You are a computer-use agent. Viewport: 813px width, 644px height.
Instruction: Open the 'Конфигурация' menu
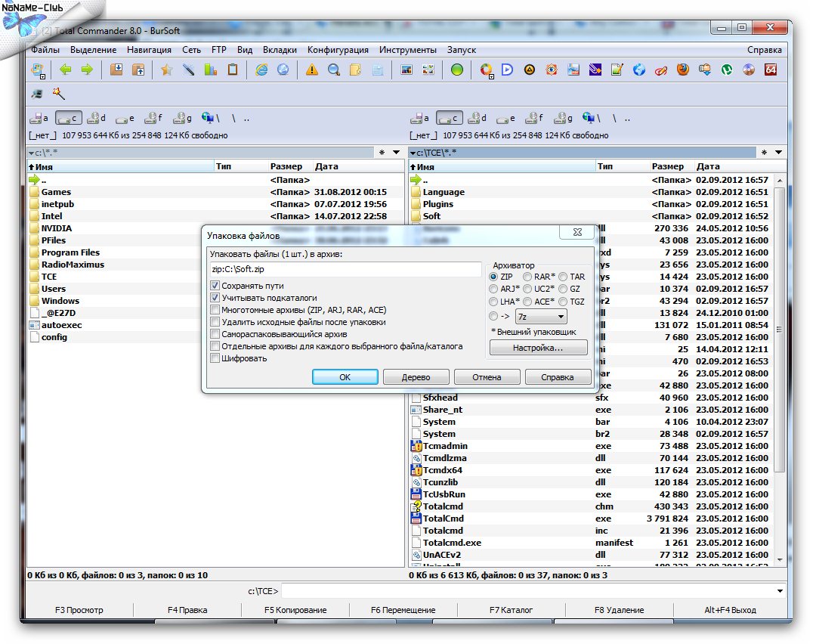338,50
